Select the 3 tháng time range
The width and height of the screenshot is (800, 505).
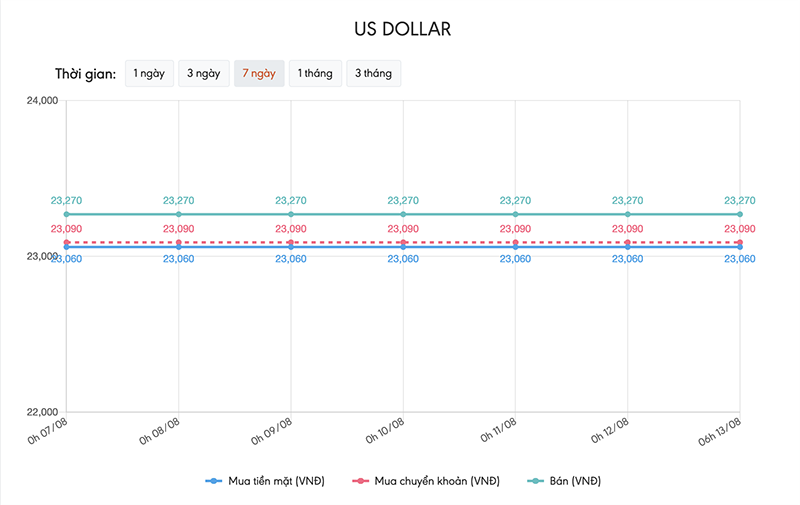373,74
